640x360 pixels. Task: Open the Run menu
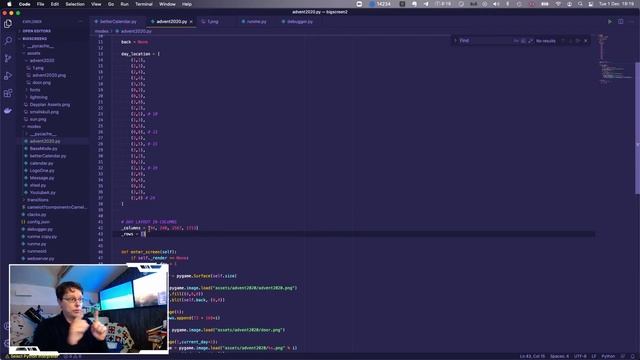pyautogui.click(x=124, y=4)
